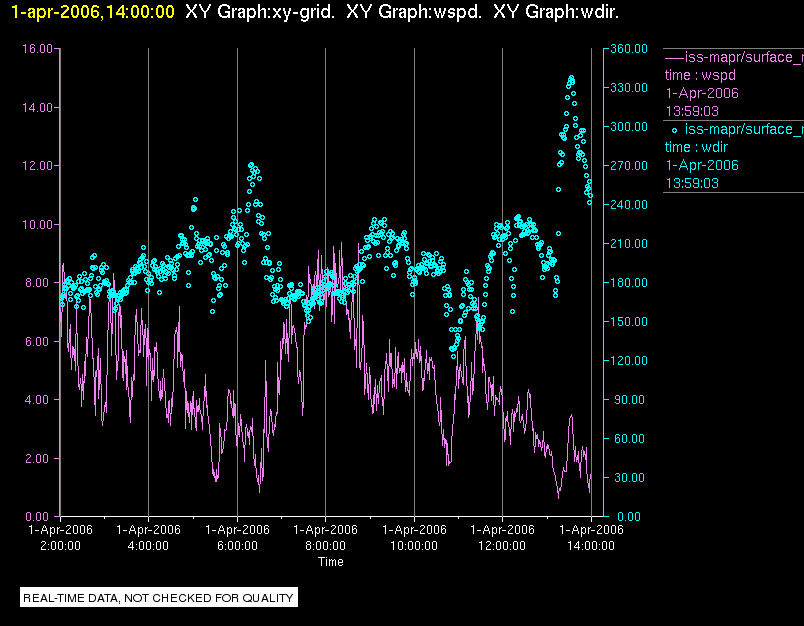This screenshot has height=626, width=804.
Task: Click the 'Time' x-axis title
Action: coord(331,562)
